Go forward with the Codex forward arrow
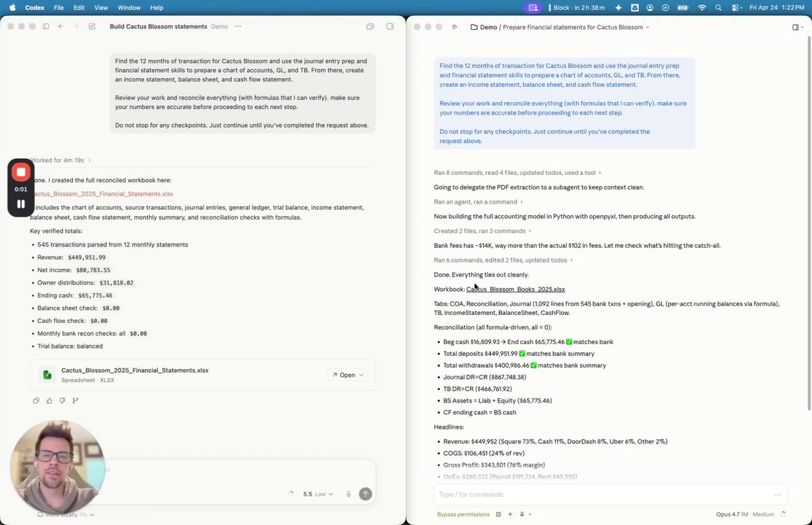This screenshot has width=812, height=525. click(76, 26)
